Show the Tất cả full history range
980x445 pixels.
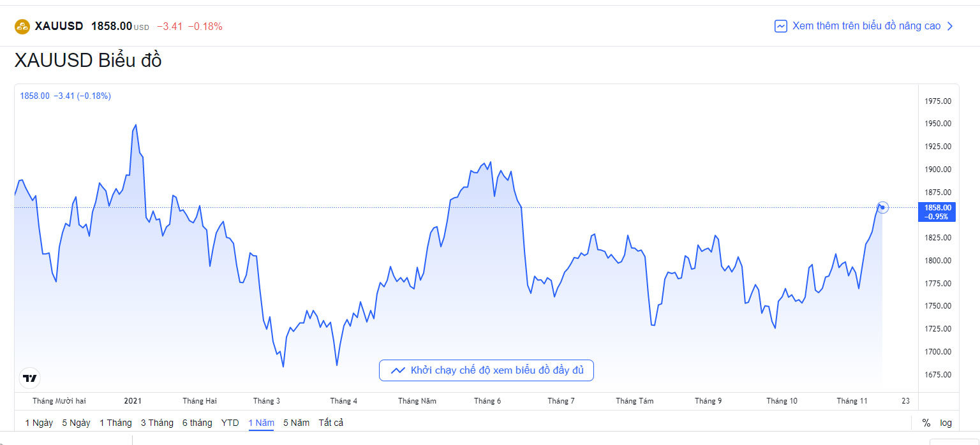(x=331, y=423)
